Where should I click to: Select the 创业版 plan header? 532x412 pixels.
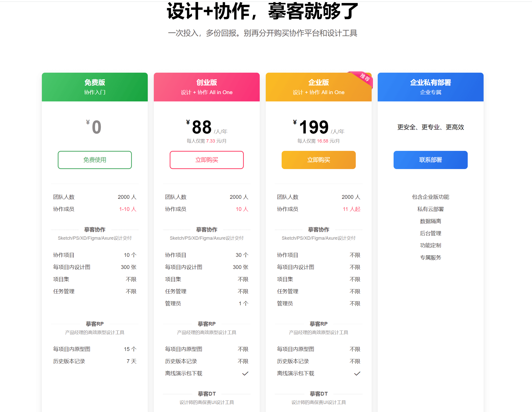click(207, 87)
